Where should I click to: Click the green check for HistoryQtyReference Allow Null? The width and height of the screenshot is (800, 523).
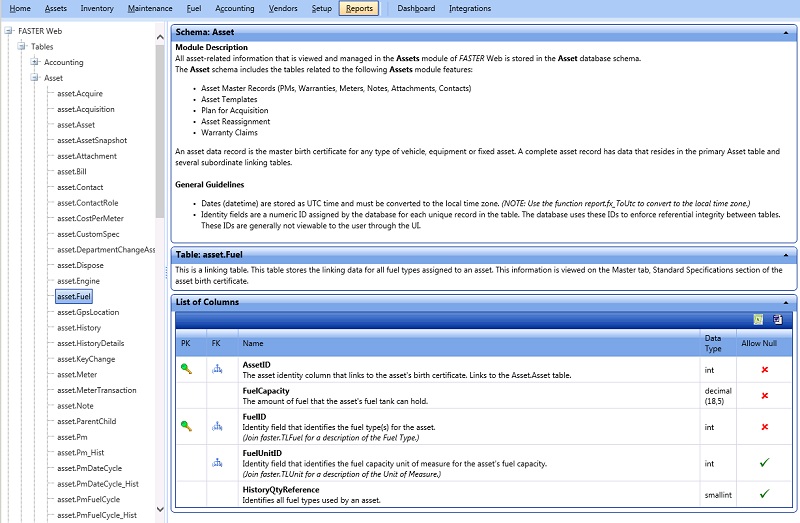pyautogui.click(x=764, y=493)
